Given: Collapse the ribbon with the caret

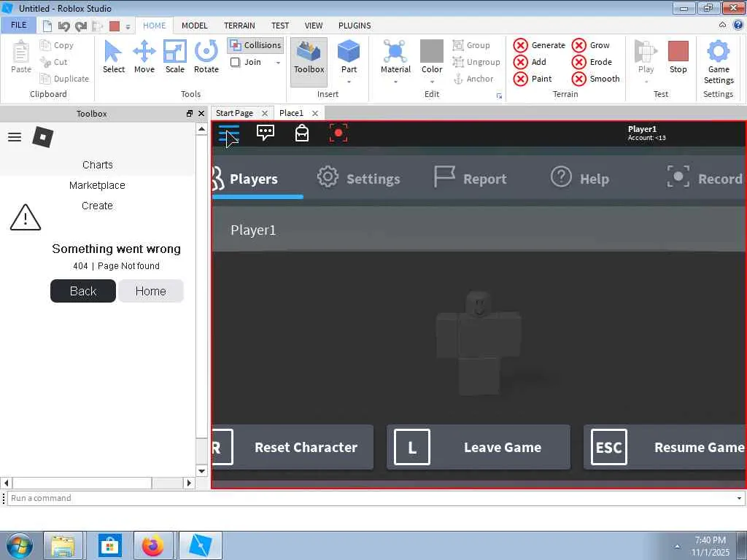Looking at the screenshot, I should coord(723,25).
